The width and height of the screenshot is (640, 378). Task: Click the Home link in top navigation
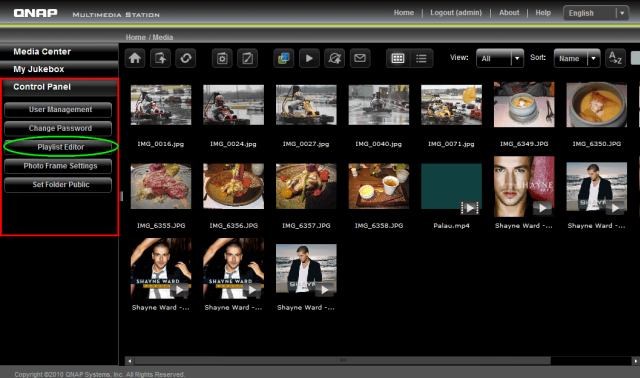pyautogui.click(x=404, y=13)
